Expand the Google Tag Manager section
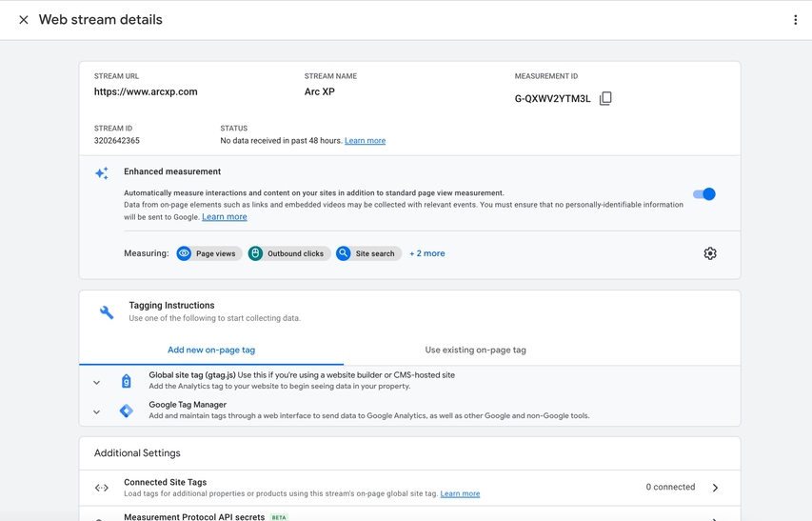Image resolution: width=812 pixels, height=521 pixels. (96, 411)
